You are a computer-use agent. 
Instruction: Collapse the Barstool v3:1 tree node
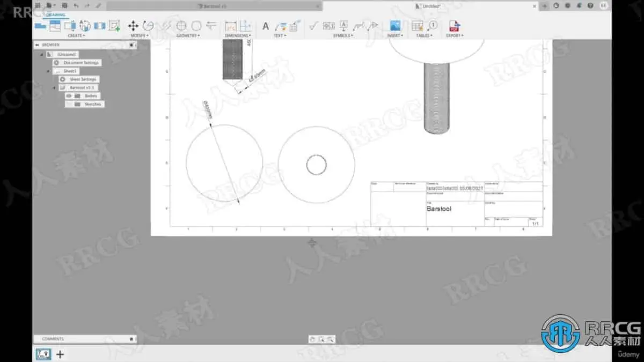click(54, 87)
